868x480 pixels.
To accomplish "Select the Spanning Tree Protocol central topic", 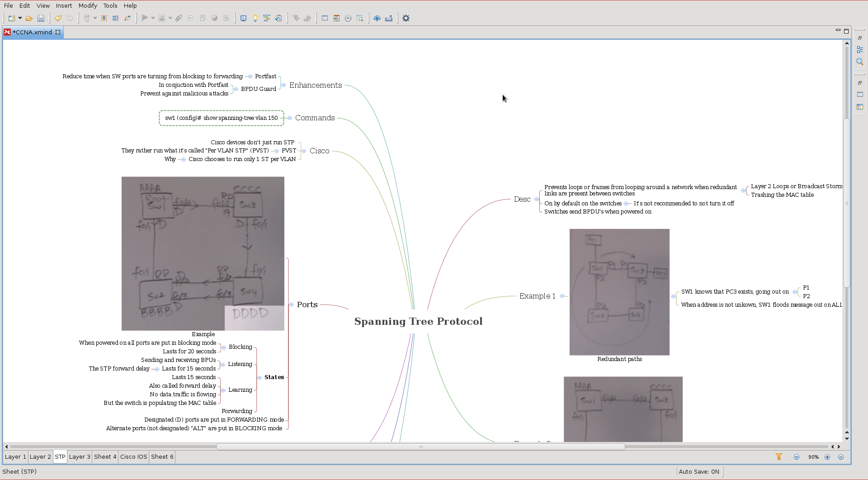I will 418,321.
